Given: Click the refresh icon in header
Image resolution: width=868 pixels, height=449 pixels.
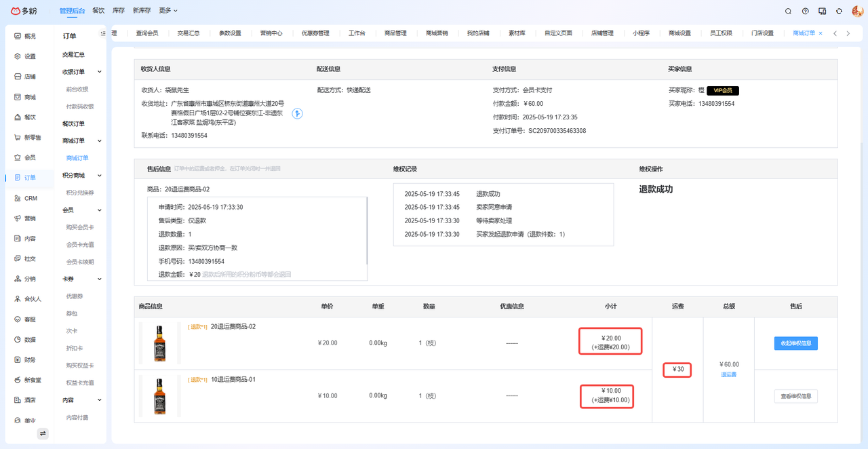Looking at the screenshot, I should 839,11.
